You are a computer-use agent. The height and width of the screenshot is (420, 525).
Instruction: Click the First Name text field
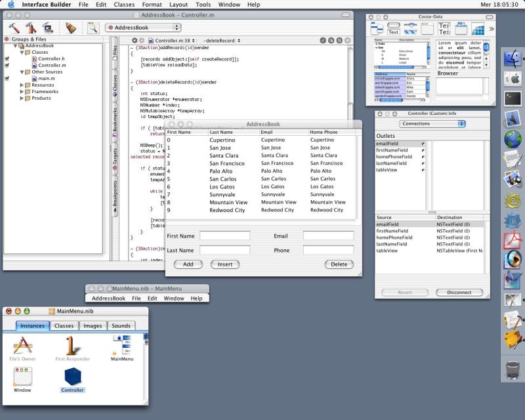(224, 235)
